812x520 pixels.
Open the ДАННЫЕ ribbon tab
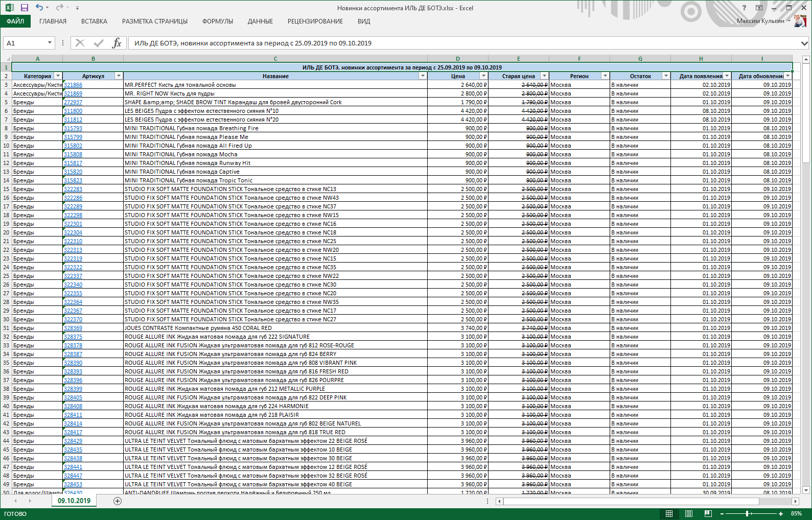[260, 21]
